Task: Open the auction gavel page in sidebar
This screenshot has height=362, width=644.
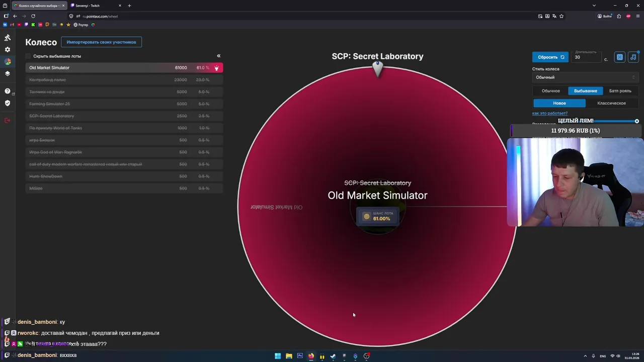Action: click(8, 38)
